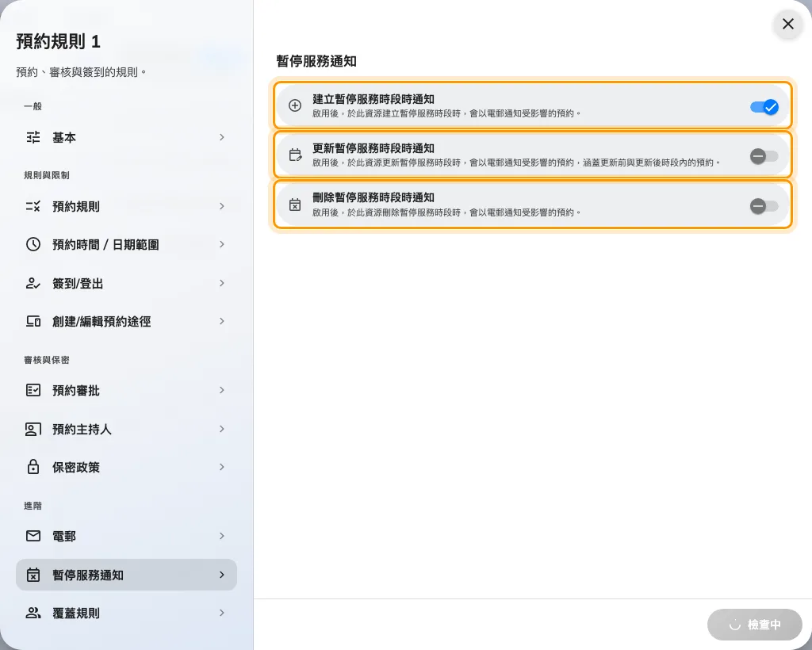Click the 一般 group label
812x650 pixels.
coord(33,106)
